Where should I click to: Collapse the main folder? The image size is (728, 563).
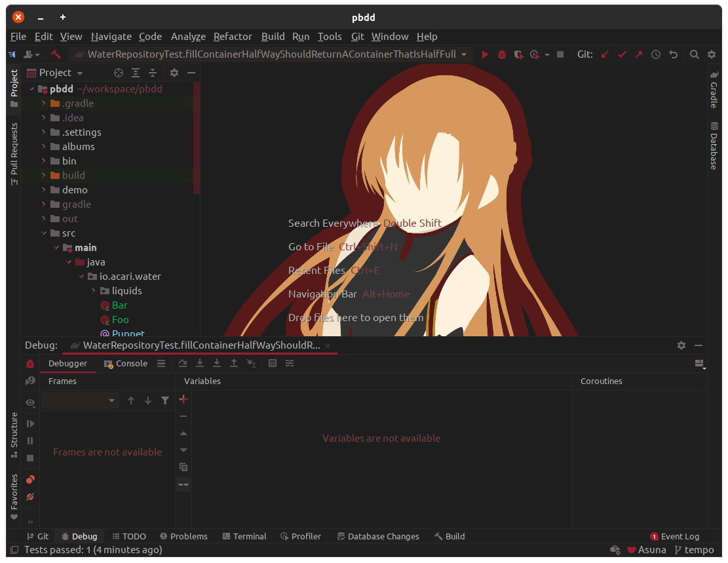[56, 247]
